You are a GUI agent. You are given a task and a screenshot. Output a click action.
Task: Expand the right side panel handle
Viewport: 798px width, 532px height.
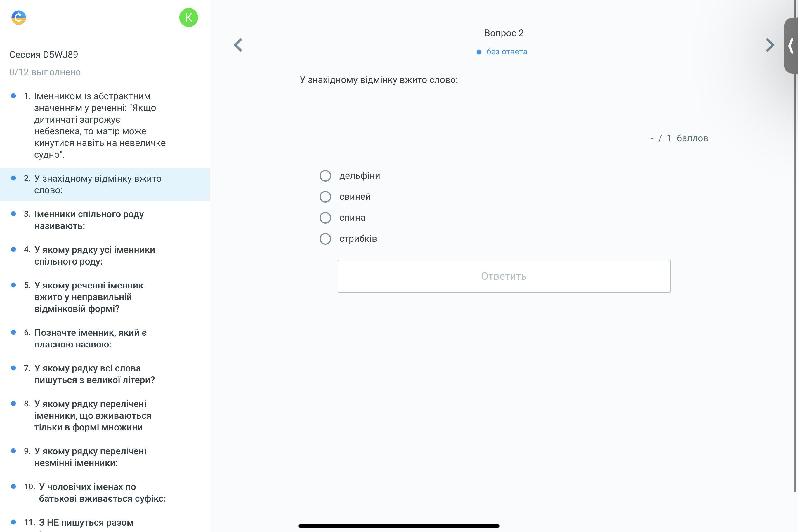tap(791, 46)
